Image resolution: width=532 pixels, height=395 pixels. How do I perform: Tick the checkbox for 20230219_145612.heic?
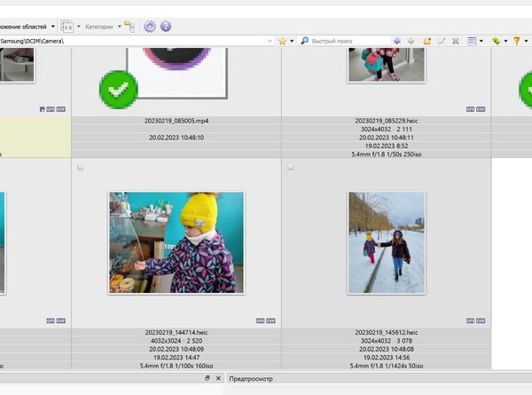(x=290, y=167)
